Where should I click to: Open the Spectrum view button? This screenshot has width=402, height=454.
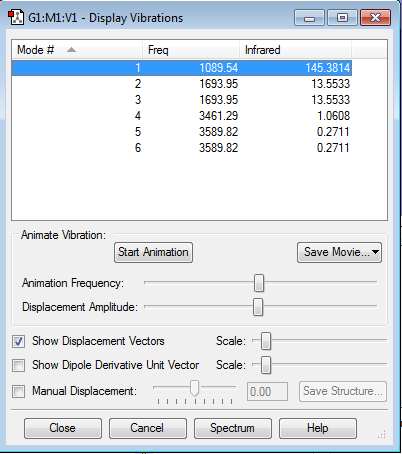pos(233,428)
